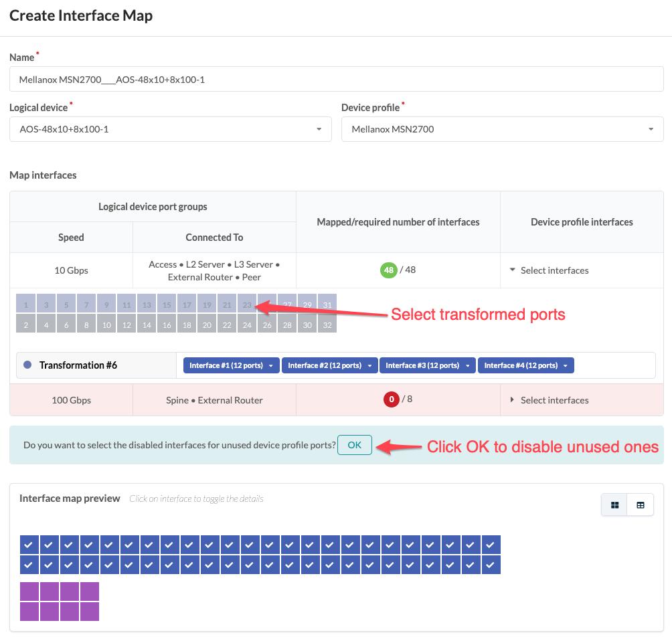Image resolution: width=672 pixels, height=639 pixels.
Task: Switch preview to table view icon
Action: click(641, 505)
